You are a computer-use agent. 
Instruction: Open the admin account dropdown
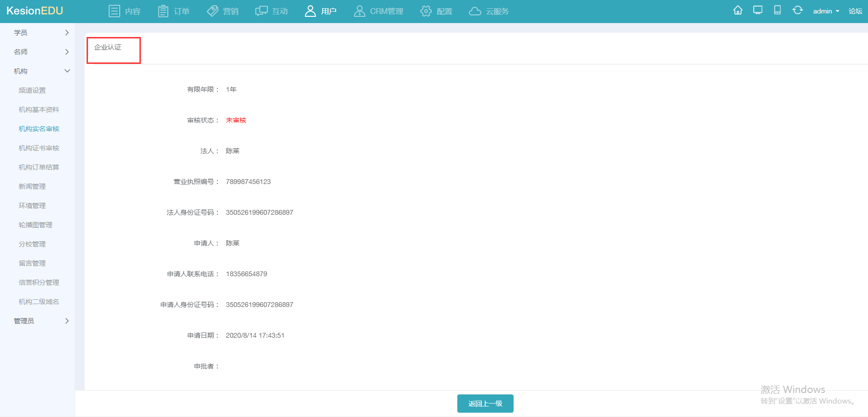coord(826,11)
